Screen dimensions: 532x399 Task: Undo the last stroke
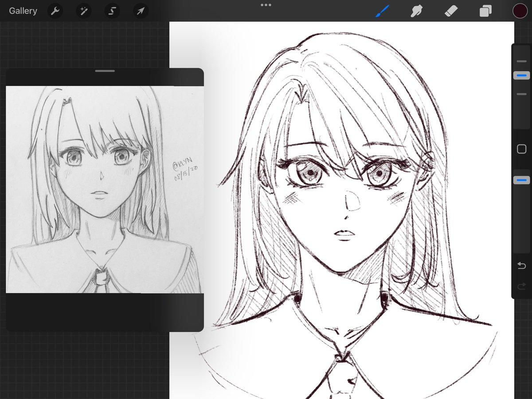(521, 266)
